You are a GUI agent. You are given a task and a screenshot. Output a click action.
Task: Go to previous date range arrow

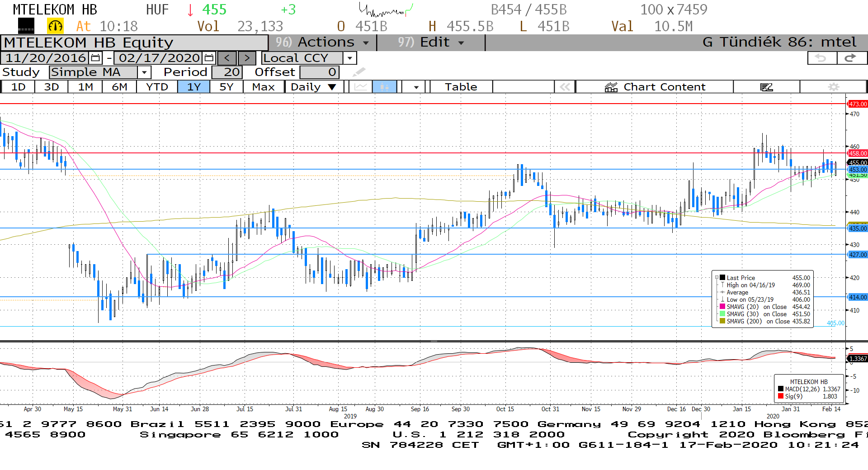click(x=227, y=58)
